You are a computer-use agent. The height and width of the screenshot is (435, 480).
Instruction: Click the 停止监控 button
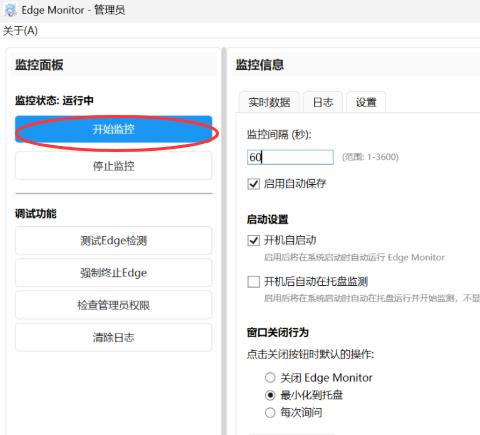113,166
